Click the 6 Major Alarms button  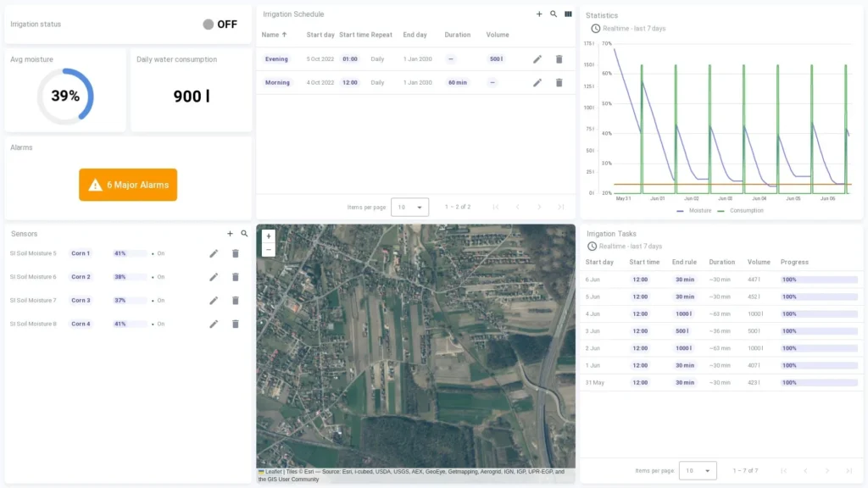pyautogui.click(x=128, y=185)
